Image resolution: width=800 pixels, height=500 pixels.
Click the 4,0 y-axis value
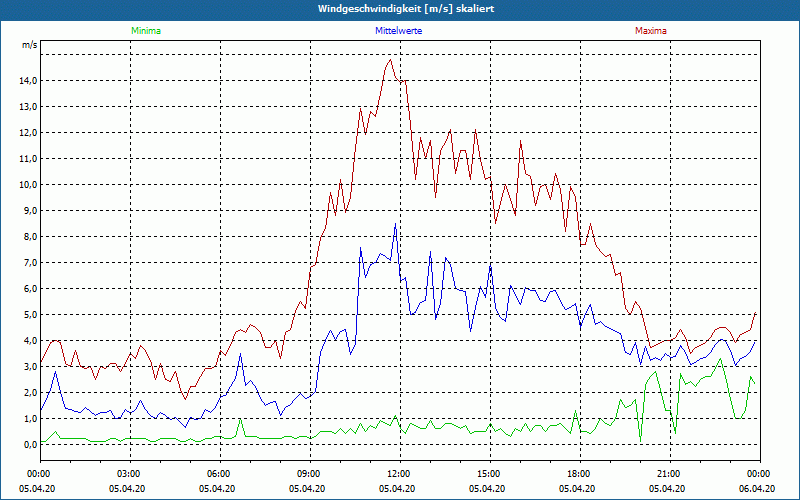tap(30, 341)
